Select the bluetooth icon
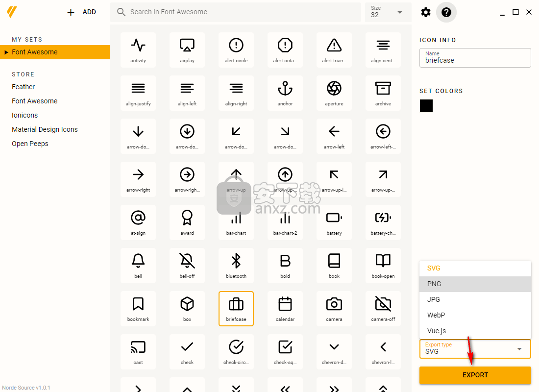 point(236,266)
